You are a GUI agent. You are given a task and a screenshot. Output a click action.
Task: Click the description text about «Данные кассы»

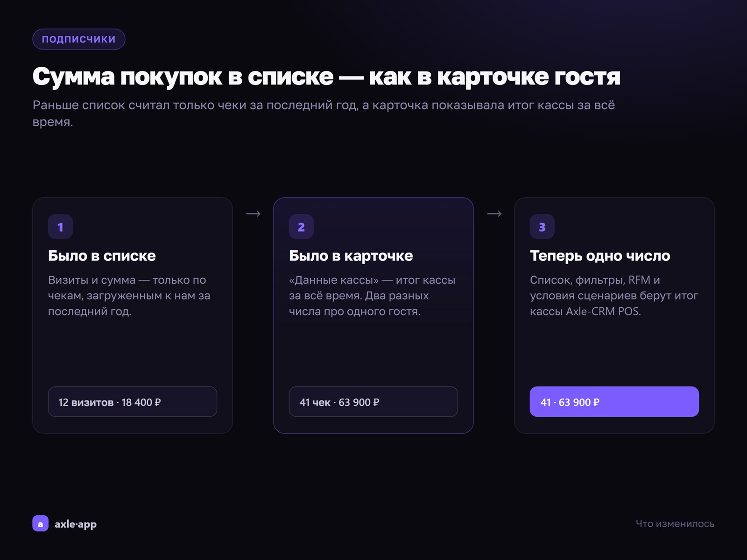(x=372, y=295)
